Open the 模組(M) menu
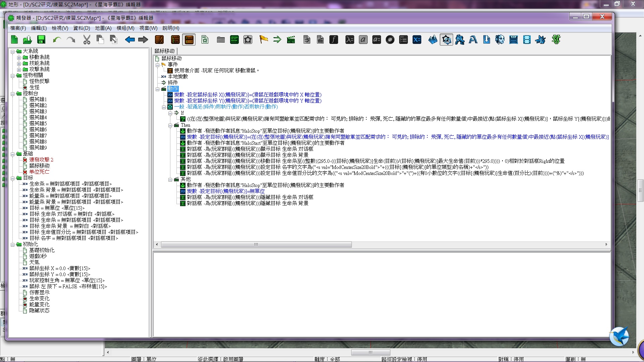644x362 pixels. (125, 28)
